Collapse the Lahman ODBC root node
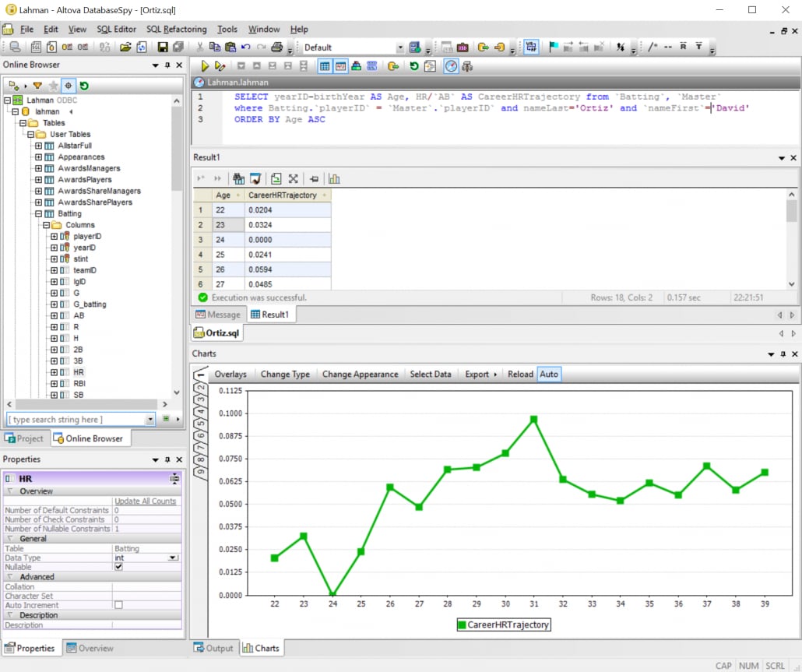 click(7, 100)
